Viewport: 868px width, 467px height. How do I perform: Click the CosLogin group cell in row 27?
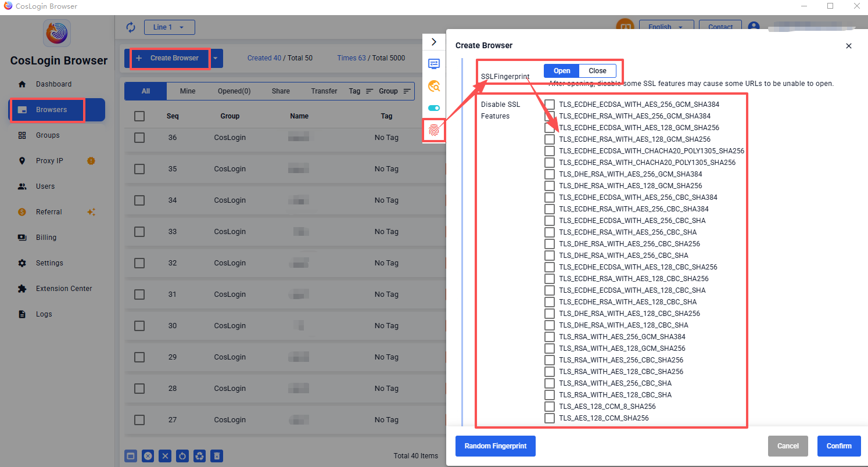(x=230, y=420)
